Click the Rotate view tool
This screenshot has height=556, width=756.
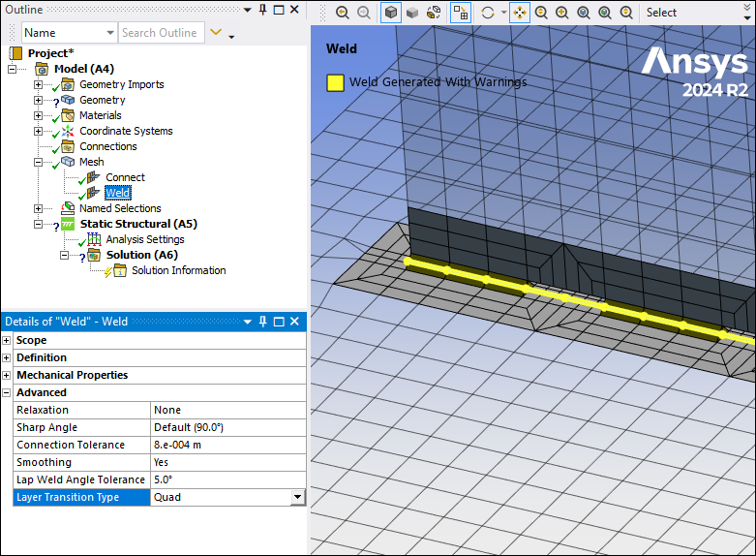click(x=488, y=13)
